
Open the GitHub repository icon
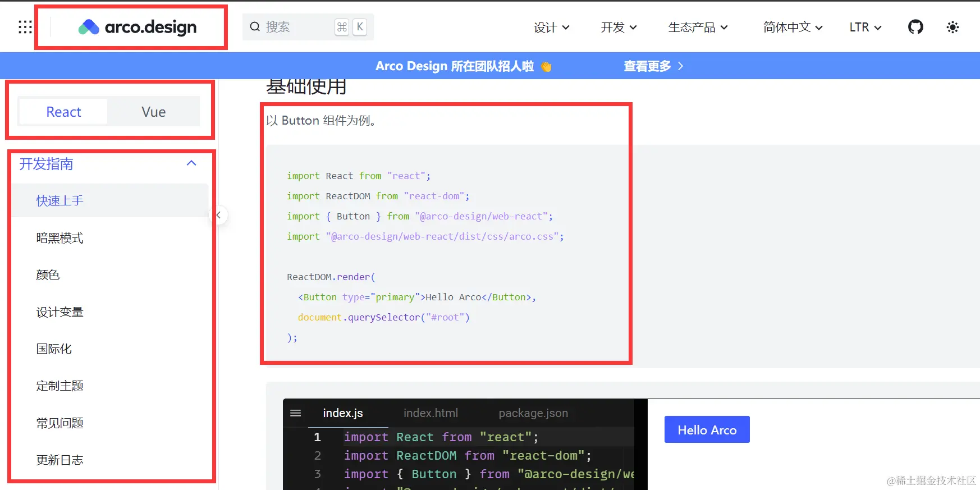tap(915, 27)
